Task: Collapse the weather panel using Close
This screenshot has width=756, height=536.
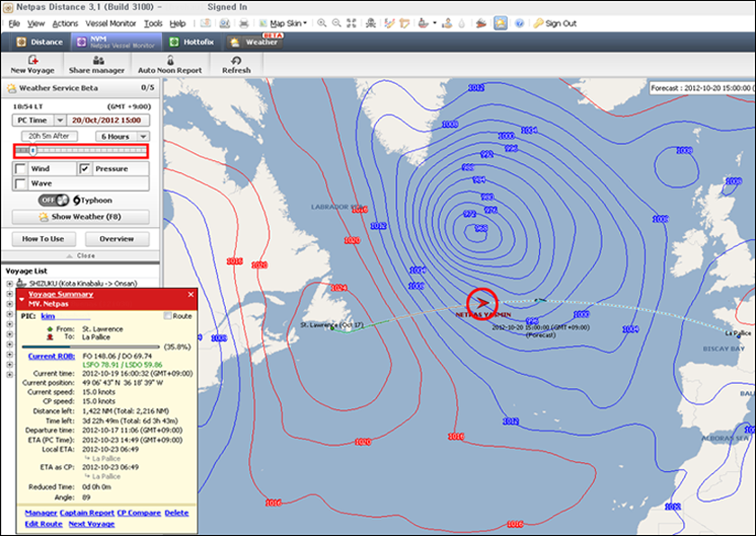Action: click(80, 256)
